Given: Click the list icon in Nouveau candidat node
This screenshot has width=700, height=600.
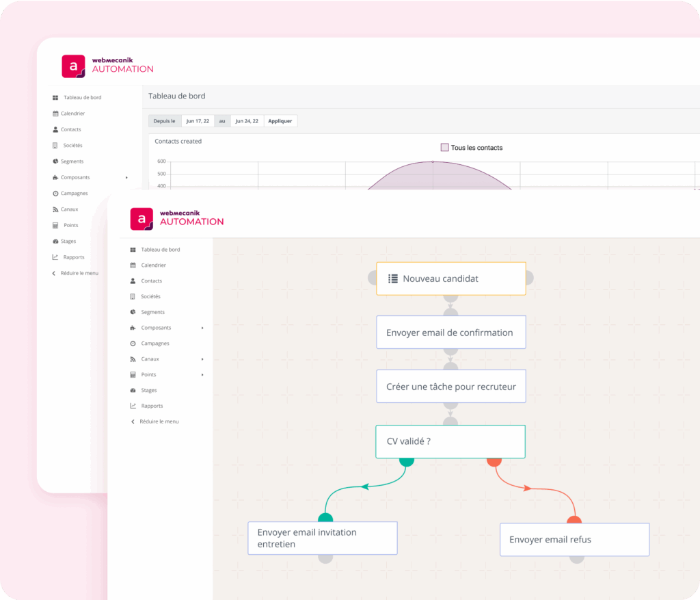Looking at the screenshot, I should (393, 278).
